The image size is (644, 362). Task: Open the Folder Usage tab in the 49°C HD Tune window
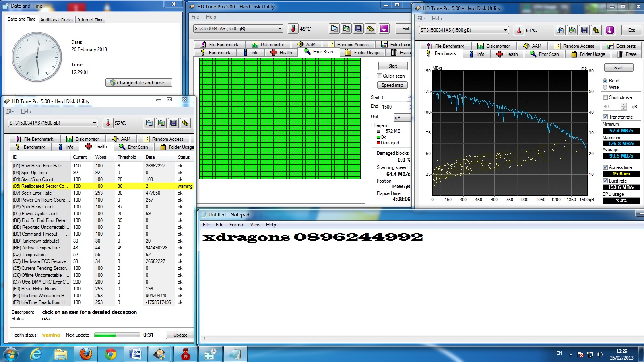tap(362, 53)
